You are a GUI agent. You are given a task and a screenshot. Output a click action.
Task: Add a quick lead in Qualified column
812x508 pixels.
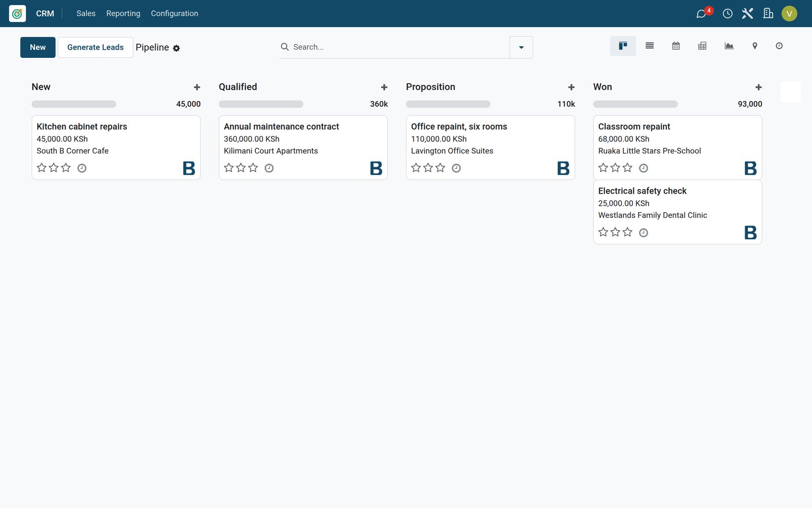point(384,87)
